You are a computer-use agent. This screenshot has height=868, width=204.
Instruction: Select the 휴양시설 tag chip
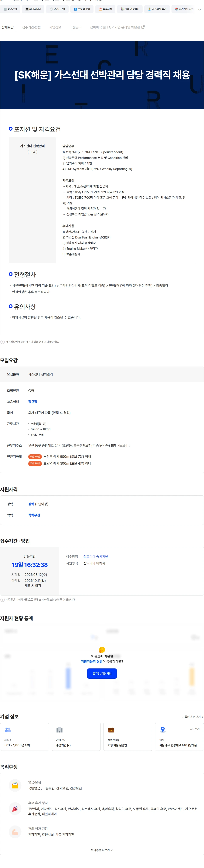pos(105,9)
